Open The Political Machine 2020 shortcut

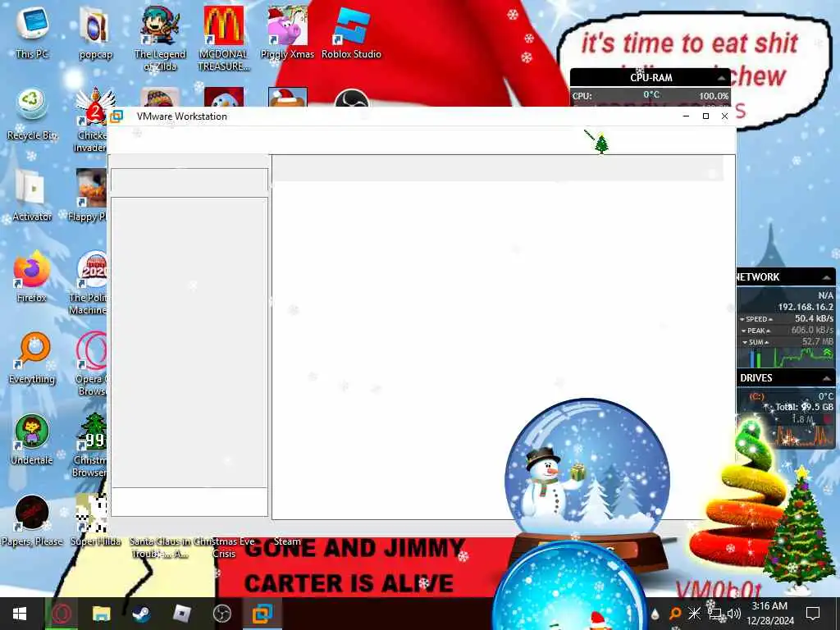pos(90,283)
